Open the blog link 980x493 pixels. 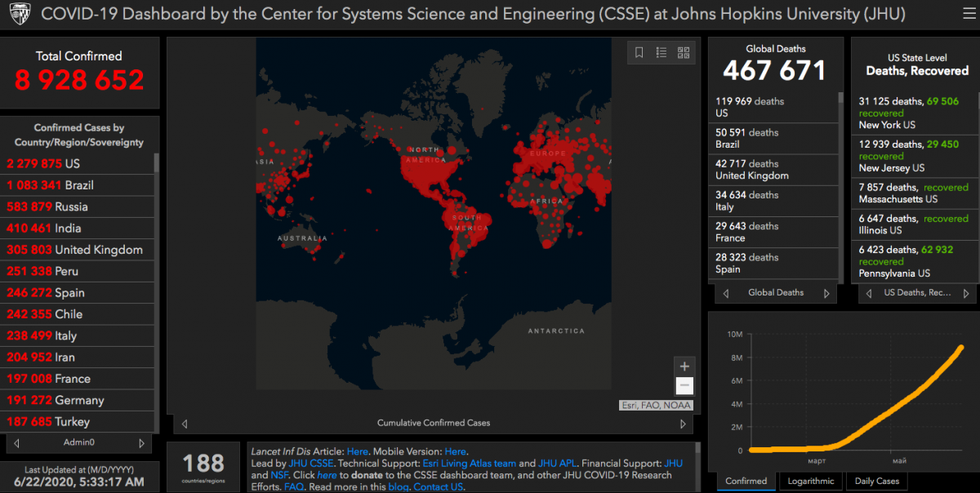(x=398, y=486)
